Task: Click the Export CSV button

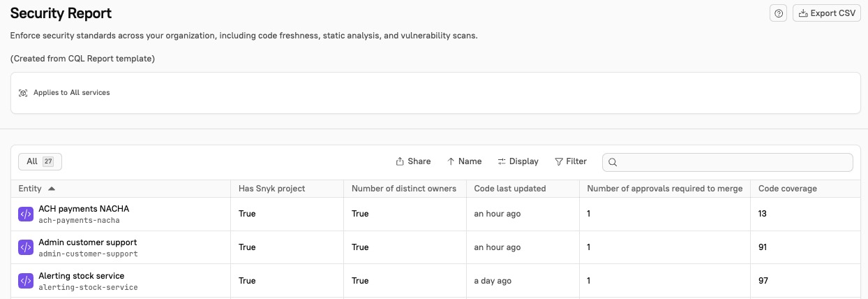Action: [827, 13]
